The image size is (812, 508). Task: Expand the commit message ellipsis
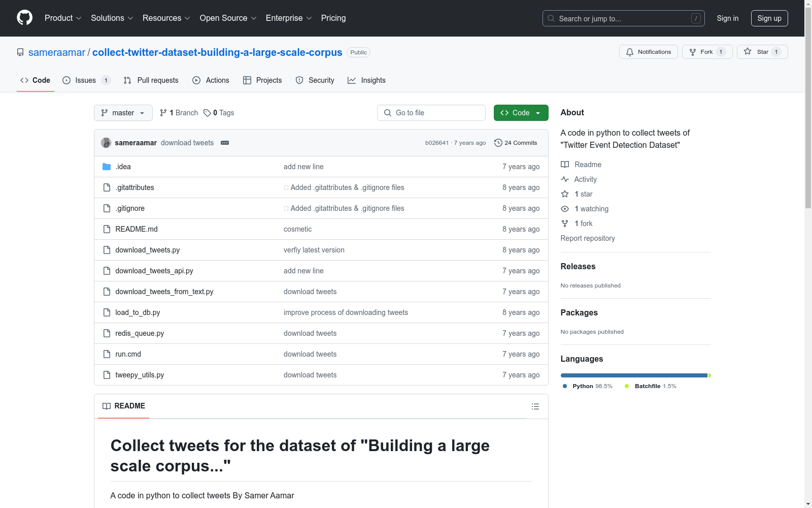(225, 143)
